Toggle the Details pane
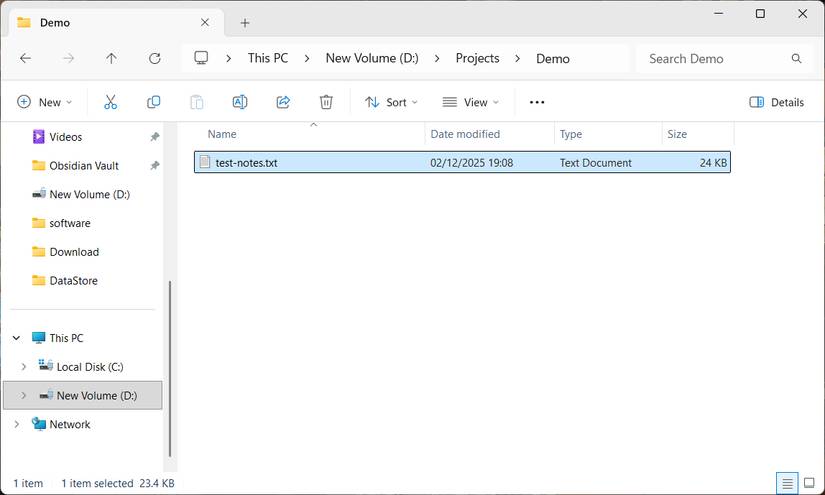The image size is (825, 495). [777, 102]
